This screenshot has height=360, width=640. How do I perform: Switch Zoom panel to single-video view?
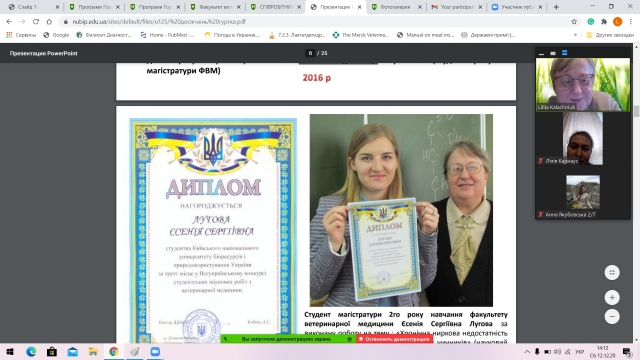[x=553, y=53]
